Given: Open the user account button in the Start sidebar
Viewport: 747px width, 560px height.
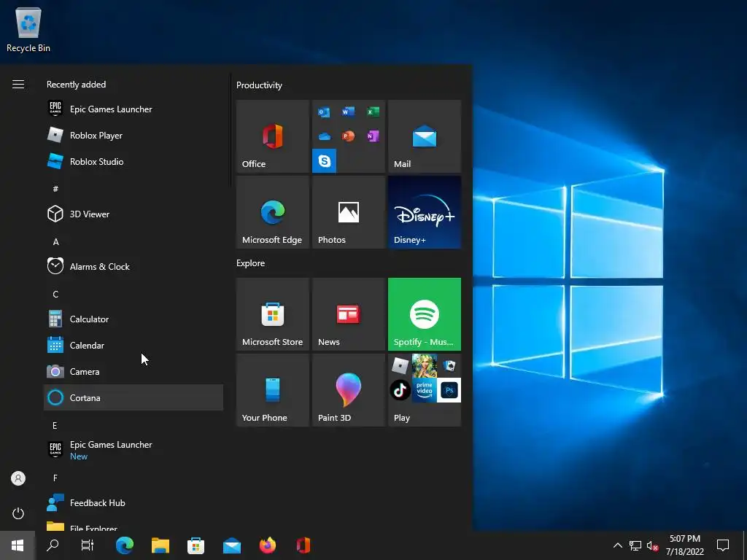Looking at the screenshot, I should [x=18, y=478].
